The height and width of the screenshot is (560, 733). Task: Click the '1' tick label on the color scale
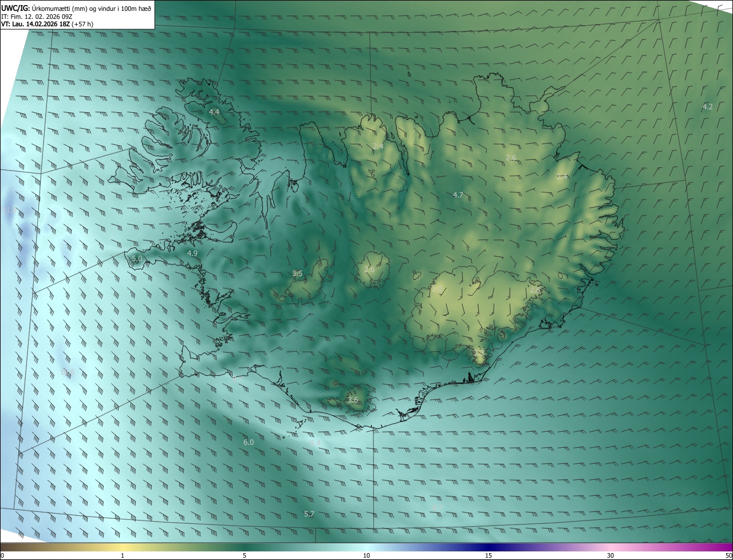[123, 556]
